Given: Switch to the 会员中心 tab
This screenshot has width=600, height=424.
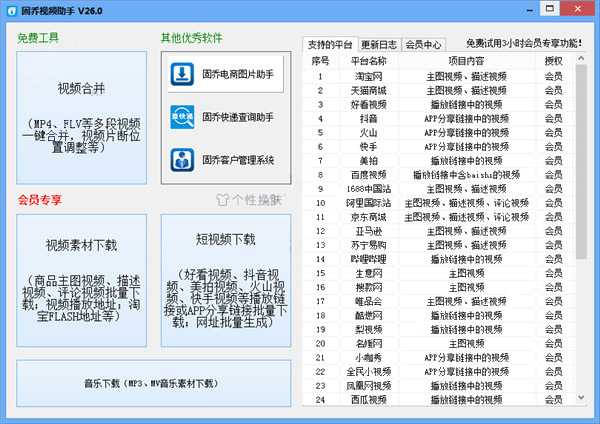Looking at the screenshot, I should click(x=423, y=45).
